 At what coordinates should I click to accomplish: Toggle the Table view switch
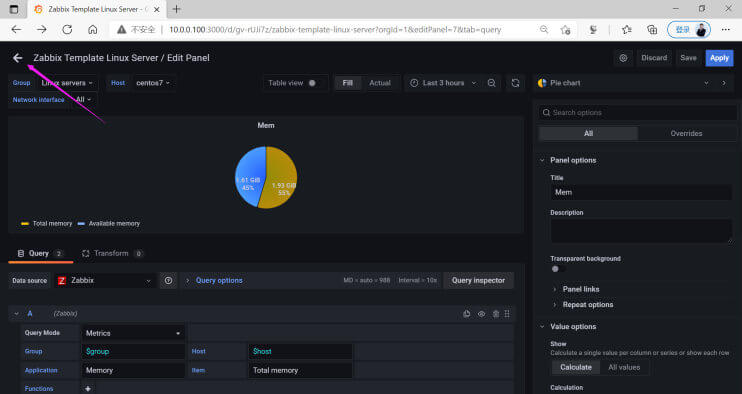pos(313,83)
